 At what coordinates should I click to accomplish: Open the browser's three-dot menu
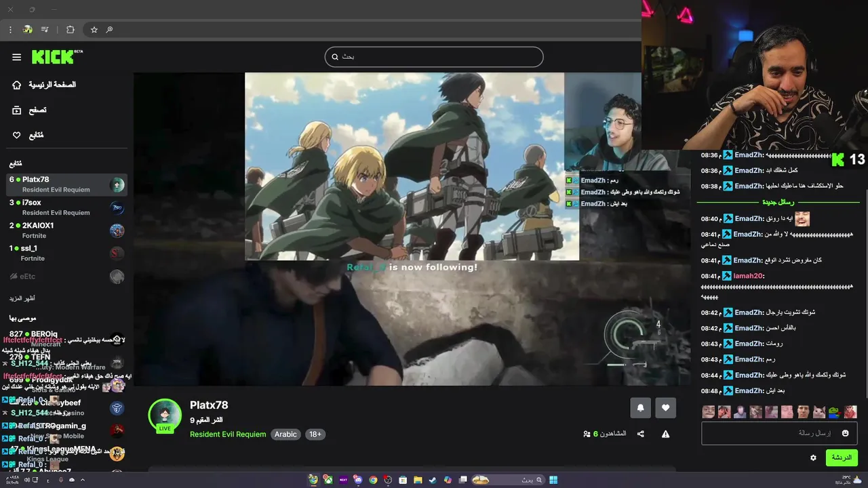[x=10, y=30]
